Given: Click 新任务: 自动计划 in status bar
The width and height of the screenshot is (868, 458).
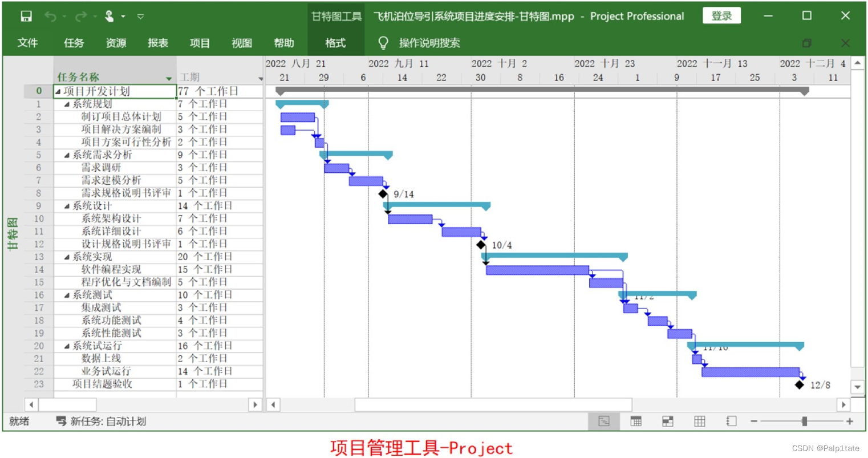Looking at the screenshot, I should coord(101,421).
